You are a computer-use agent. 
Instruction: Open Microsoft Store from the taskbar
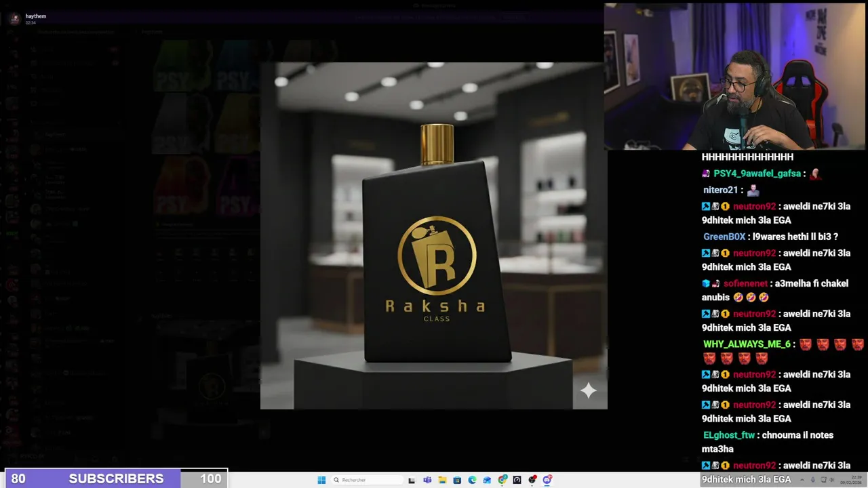(x=457, y=480)
